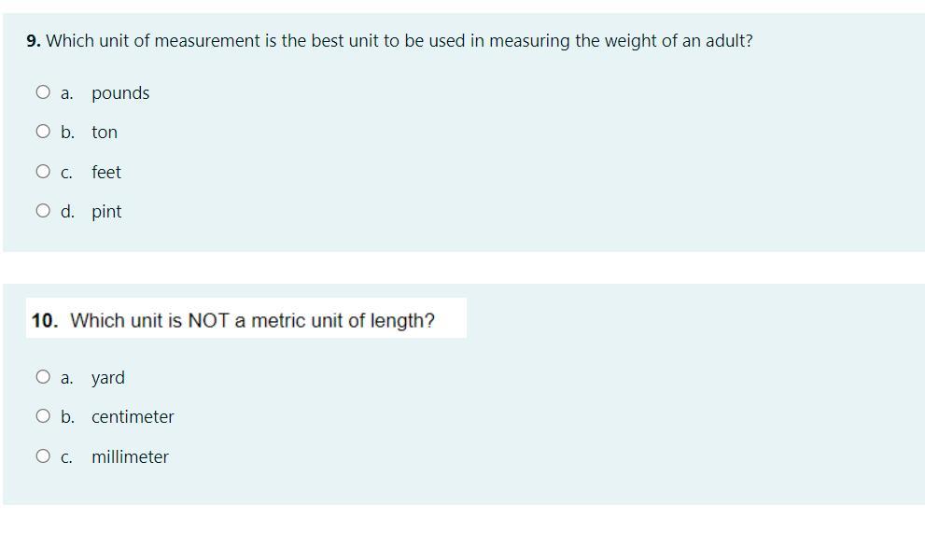Choose the feet radio button
925x560 pixels.
[x=43, y=172]
